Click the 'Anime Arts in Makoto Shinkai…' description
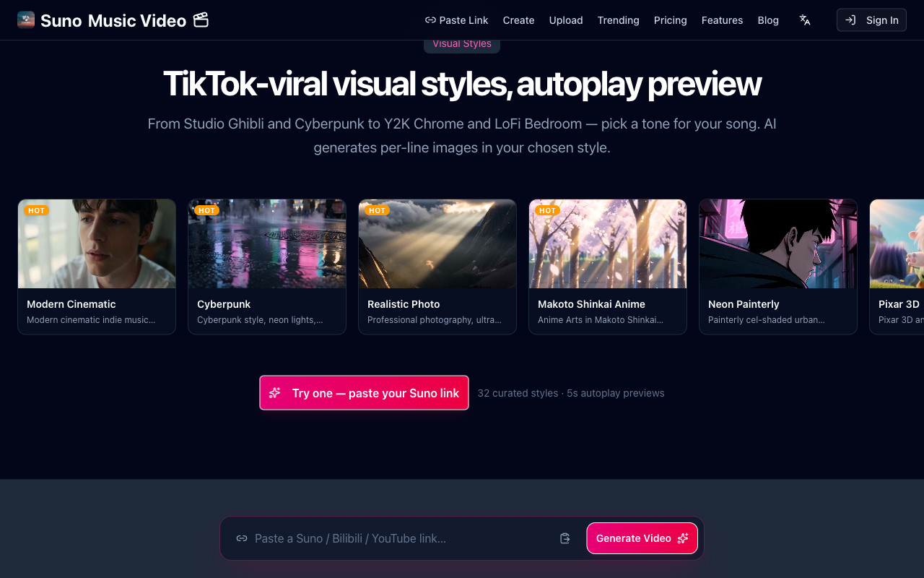The height and width of the screenshot is (578, 924). click(x=601, y=320)
